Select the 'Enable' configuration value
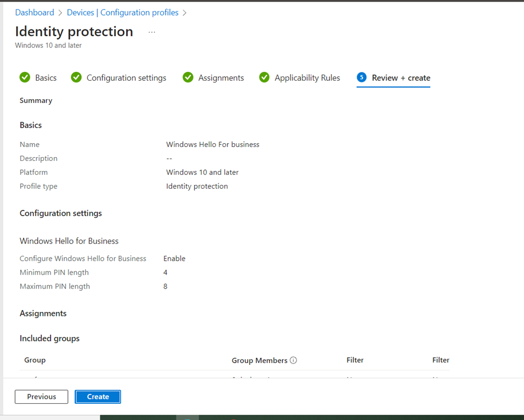 174,258
